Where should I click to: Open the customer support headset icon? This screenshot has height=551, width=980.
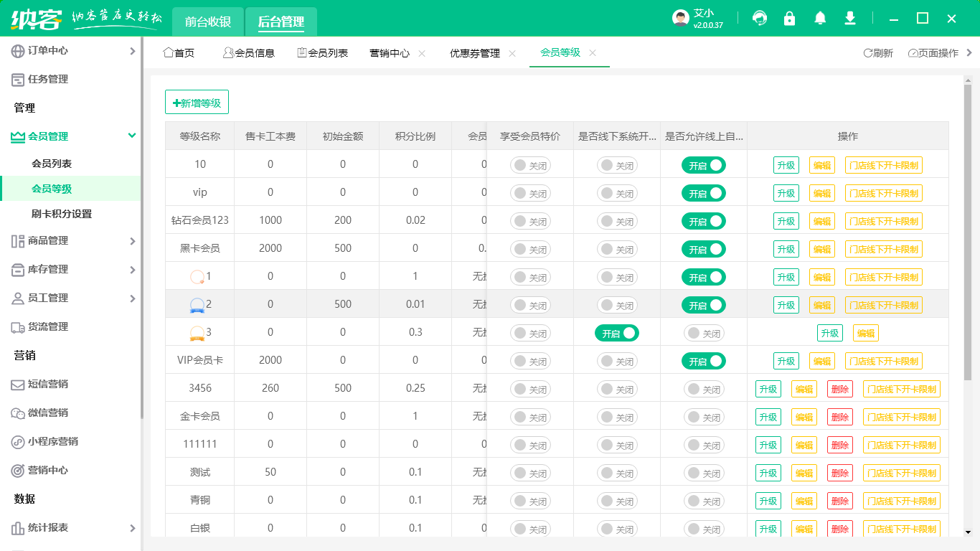759,17
